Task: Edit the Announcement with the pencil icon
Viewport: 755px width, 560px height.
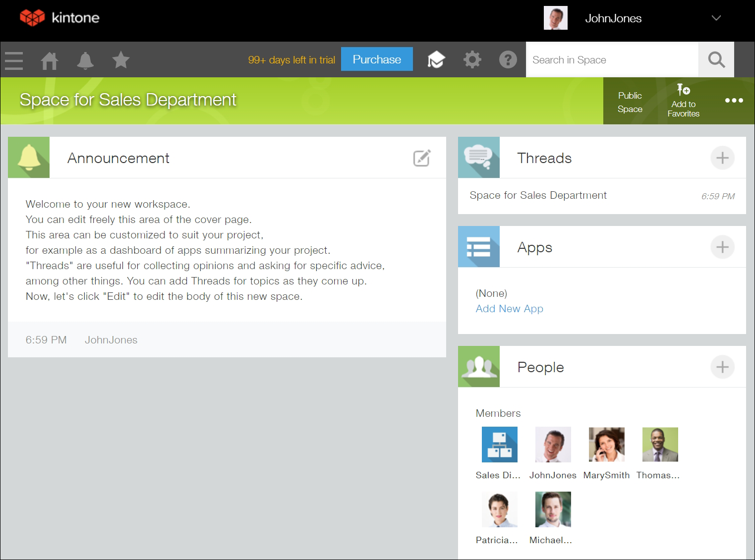Action: (x=421, y=158)
